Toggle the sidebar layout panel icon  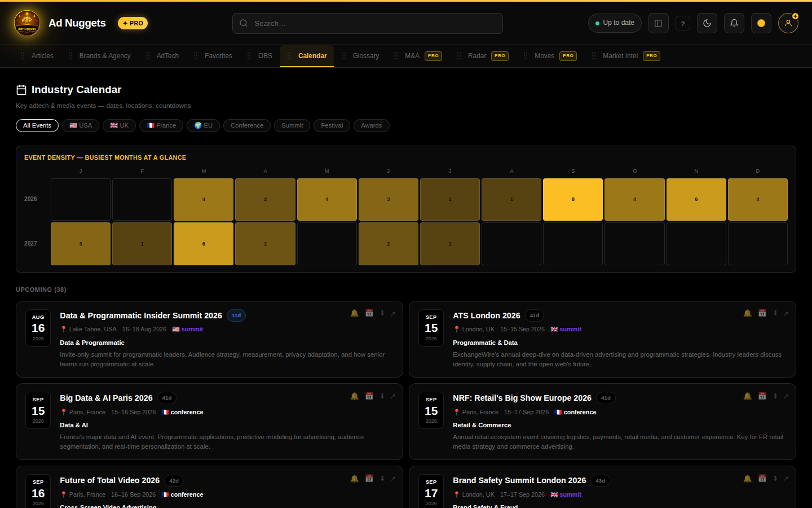pos(658,23)
